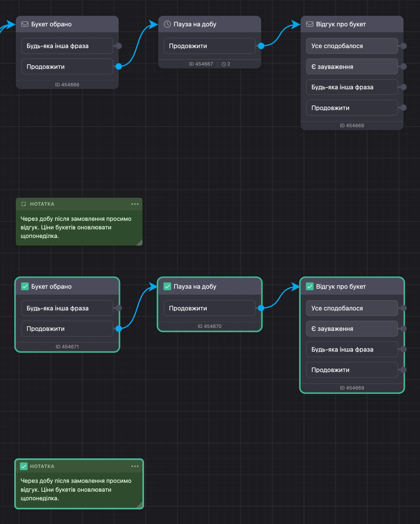Click blue connector dot of Продовжити in block 454666
The height and width of the screenshot is (524, 420).
click(x=119, y=66)
